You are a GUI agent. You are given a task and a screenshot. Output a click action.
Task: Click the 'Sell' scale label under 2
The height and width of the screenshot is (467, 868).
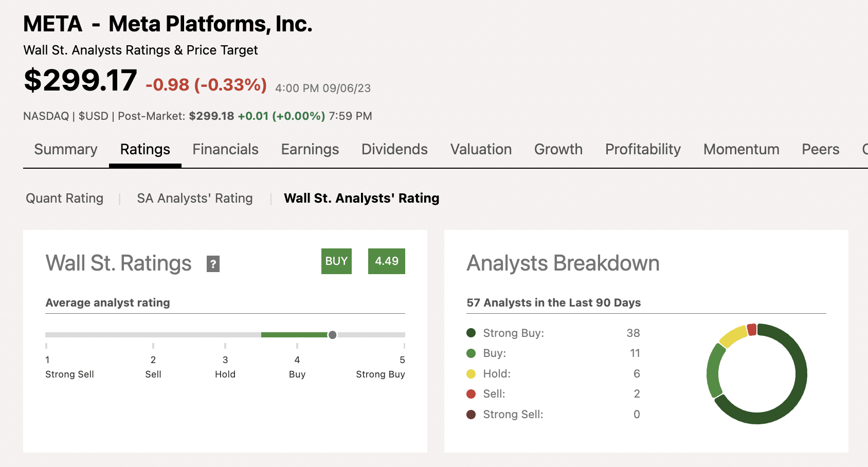tap(153, 374)
